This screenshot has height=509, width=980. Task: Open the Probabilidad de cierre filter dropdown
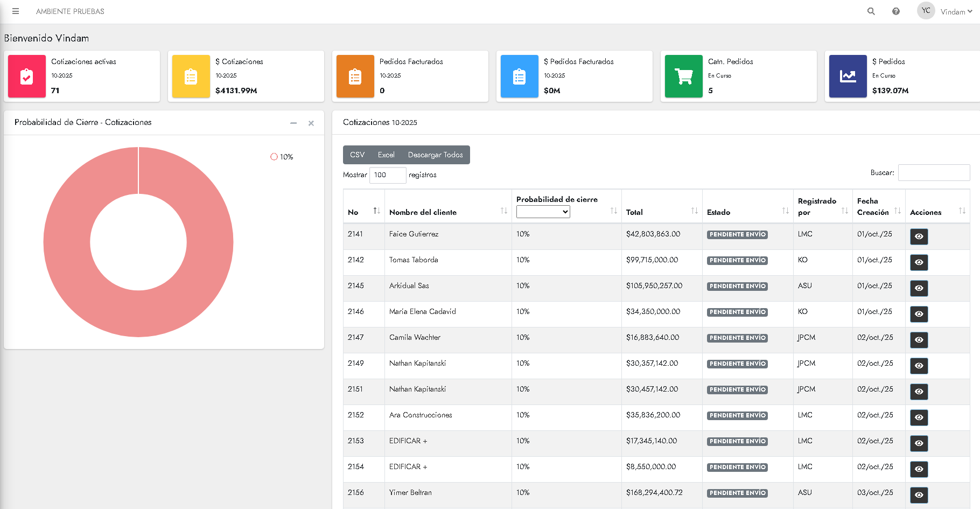pos(543,212)
